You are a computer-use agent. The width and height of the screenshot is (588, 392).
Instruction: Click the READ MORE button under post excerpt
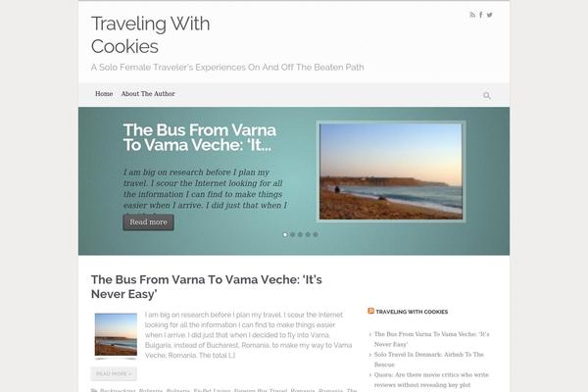click(x=114, y=373)
